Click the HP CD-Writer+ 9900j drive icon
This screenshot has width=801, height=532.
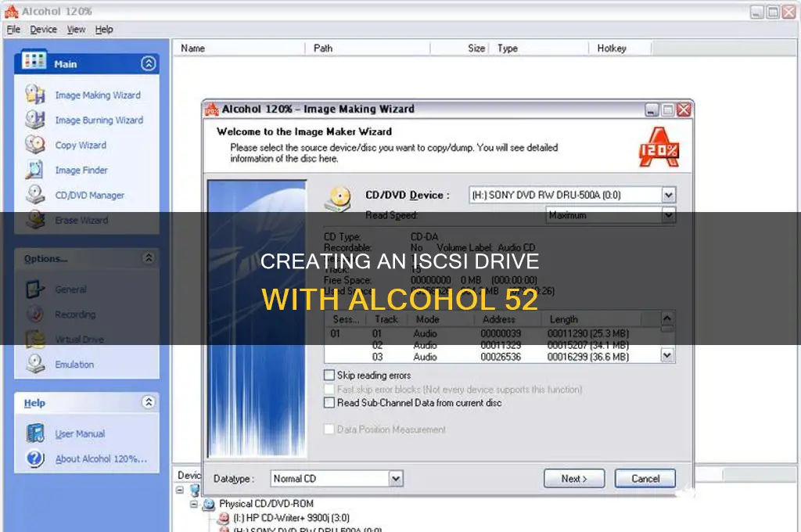[x=224, y=518]
